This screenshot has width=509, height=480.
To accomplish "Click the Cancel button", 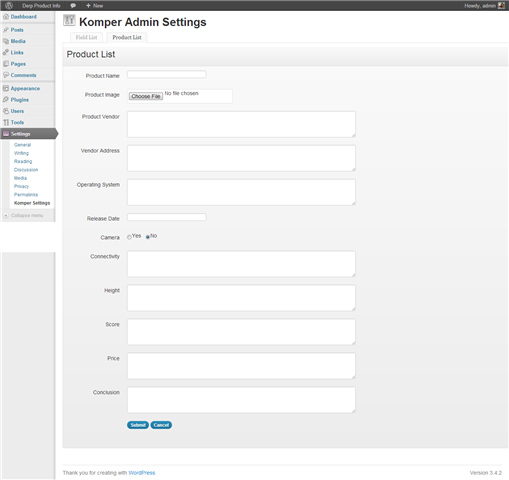I will point(161,425).
